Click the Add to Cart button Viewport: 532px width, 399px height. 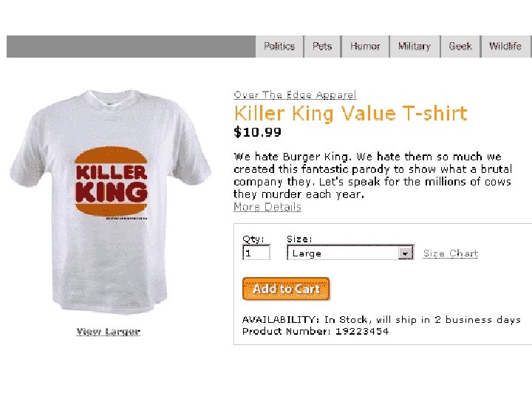pyautogui.click(x=286, y=289)
